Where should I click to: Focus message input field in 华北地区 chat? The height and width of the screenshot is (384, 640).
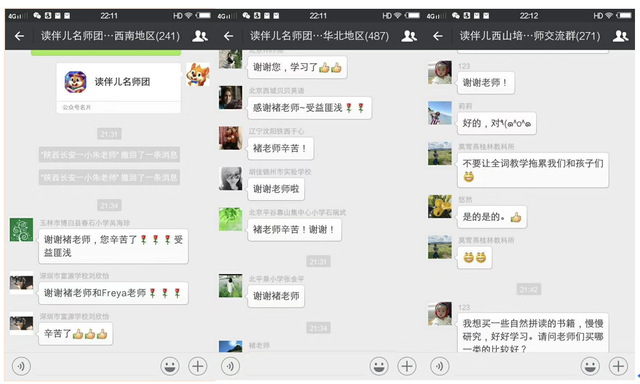(305, 366)
